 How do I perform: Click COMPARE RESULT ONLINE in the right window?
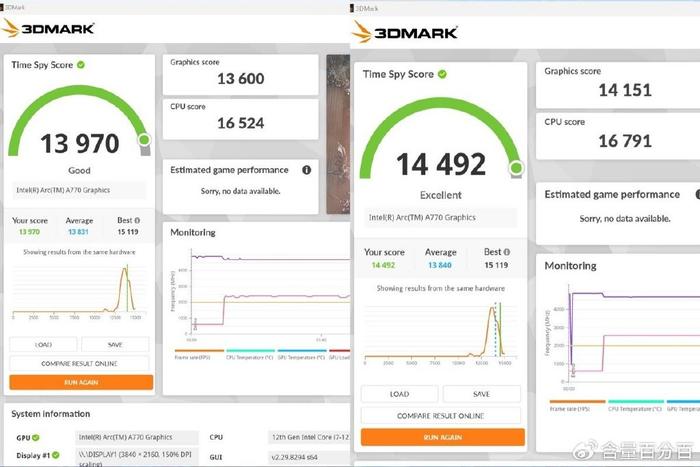point(441,416)
